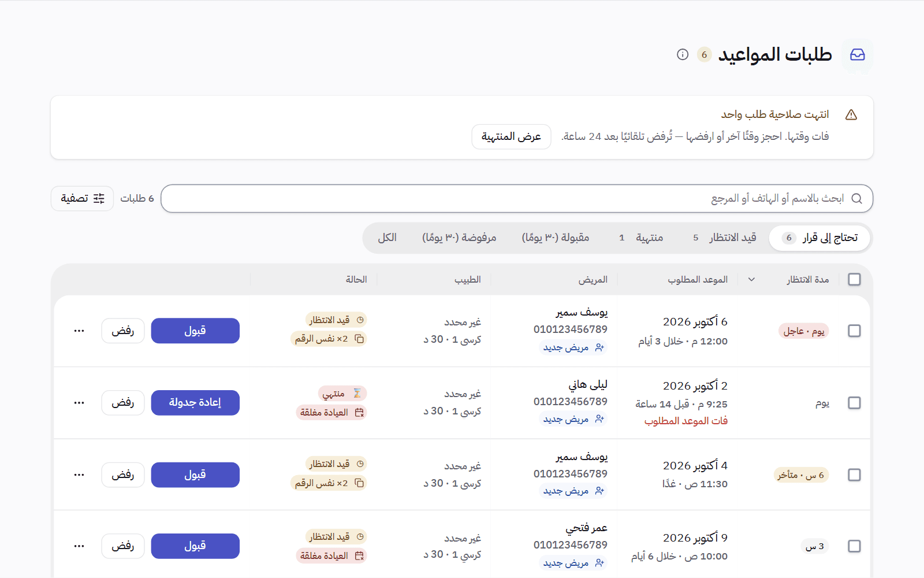
Task: Open the قيد الانتظار tab
Action: pos(725,238)
